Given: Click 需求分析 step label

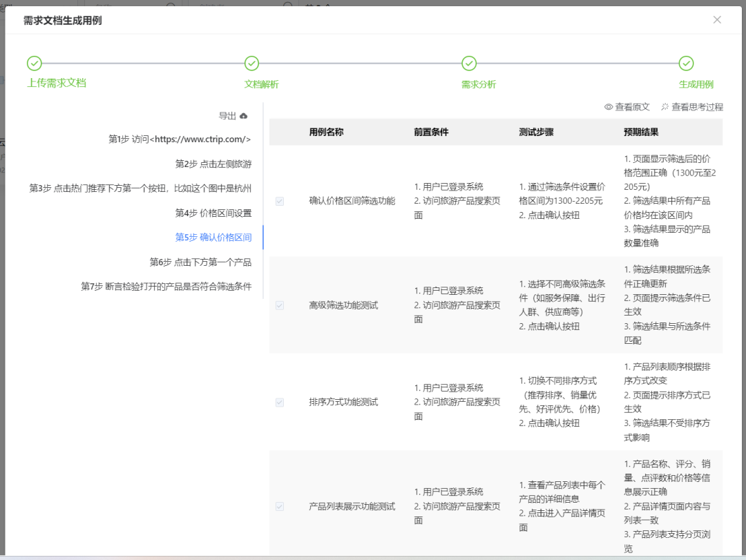Looking at the screenshot, I should [479, 84].
